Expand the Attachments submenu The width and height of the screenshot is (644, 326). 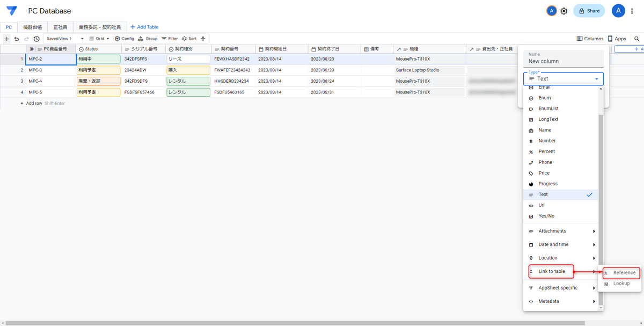pos(561,231)
